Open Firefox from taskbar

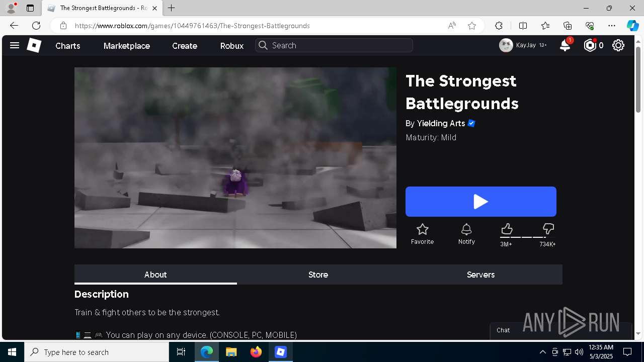coord(256,352)
